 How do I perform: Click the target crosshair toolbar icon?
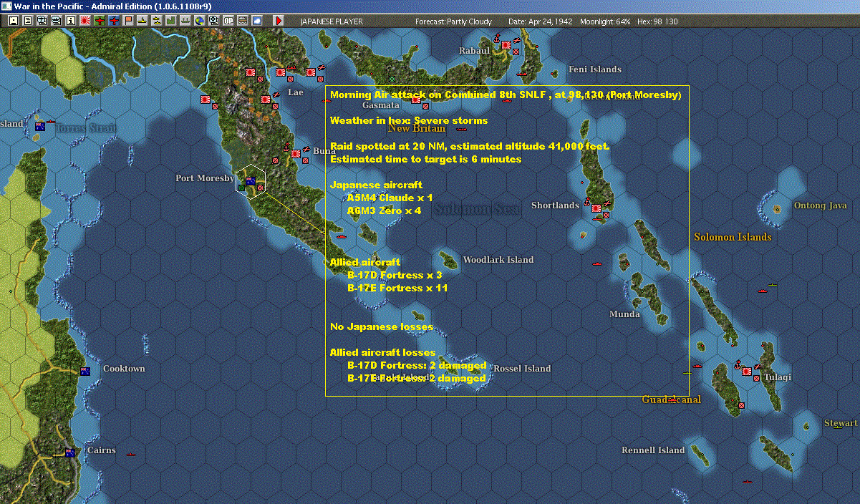pos(213,21)
